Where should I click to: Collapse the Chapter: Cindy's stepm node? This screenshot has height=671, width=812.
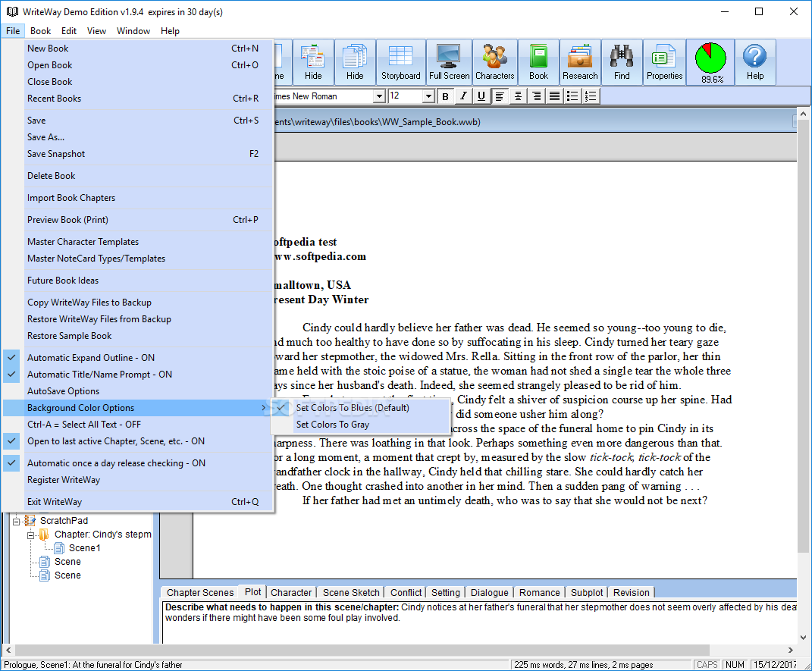coord(31,535)
